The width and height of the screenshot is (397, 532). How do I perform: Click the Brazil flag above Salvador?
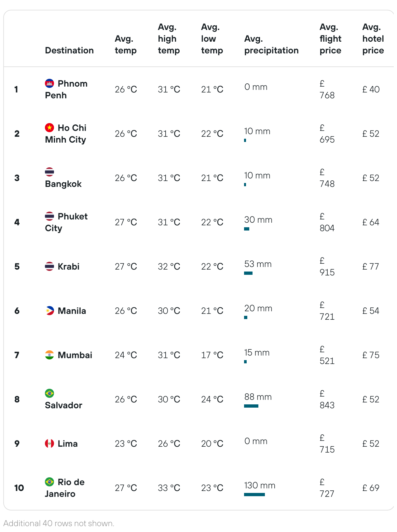(x=49, y=393)
